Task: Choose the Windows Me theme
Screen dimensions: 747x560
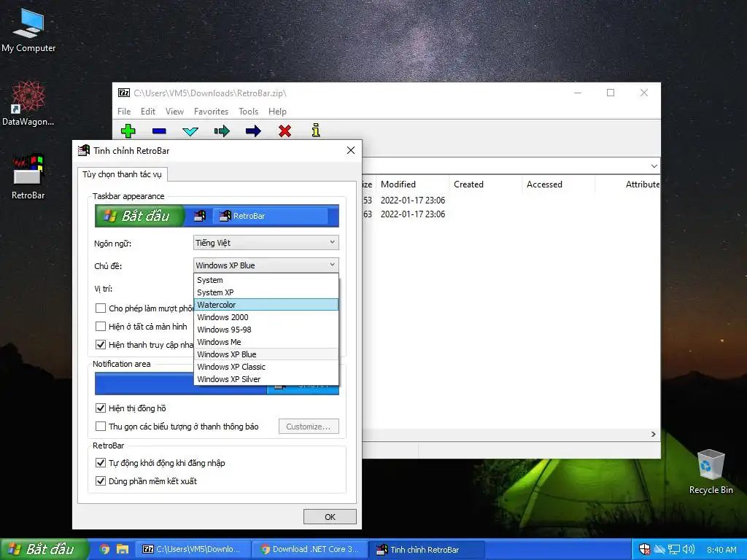Action: [x=266, y=342]
